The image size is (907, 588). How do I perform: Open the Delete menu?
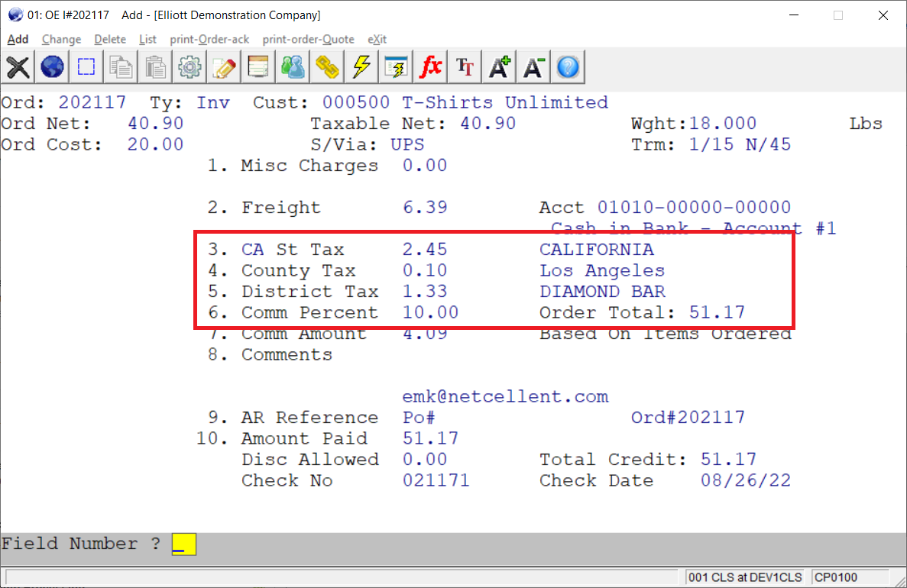pyautogui.click(x=110, y=39)
